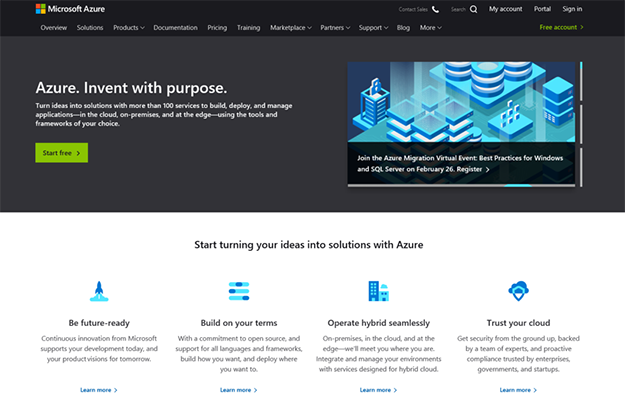Click Learn more under Be future-ready
The height and width of the screenshot is (406, 625).
coord(98,390)
